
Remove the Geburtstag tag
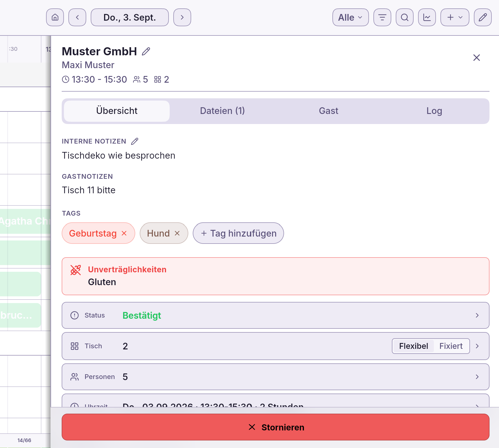[x=124, y=233]
